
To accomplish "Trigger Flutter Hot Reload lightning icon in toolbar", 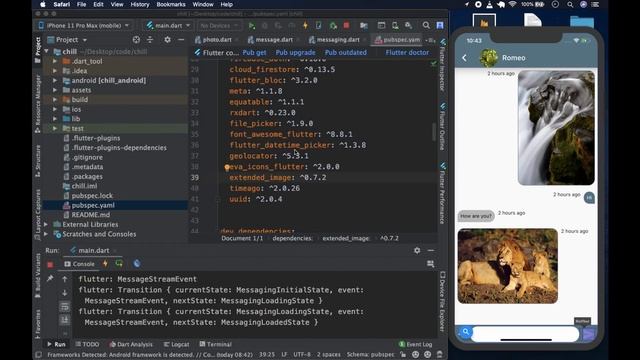I will [305, 26].
